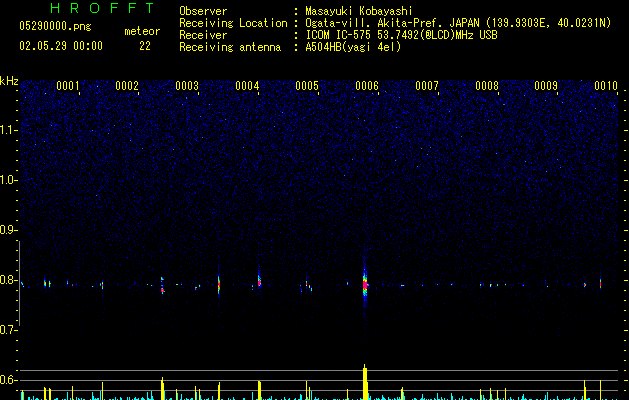629x400 pixels.
Task: Click the HROFFT title text
Action: pyautogui.click(x=102, y=8)
